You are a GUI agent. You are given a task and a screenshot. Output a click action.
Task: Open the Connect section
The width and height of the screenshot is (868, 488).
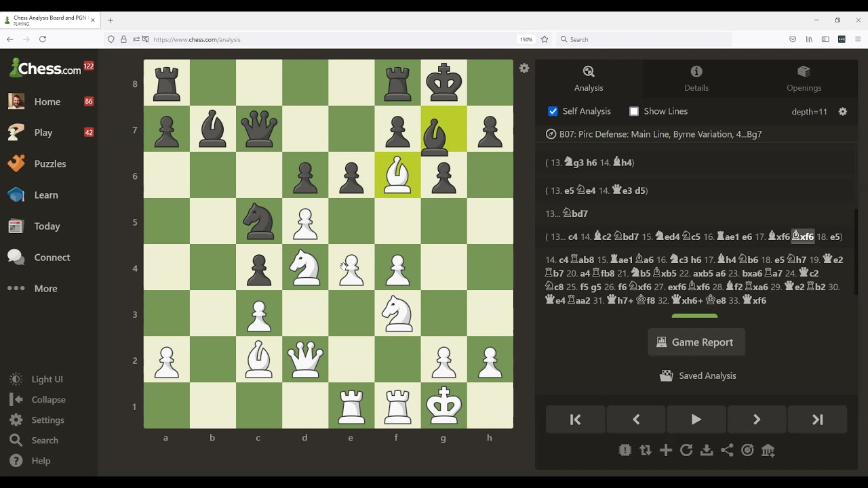tap(52, 258)
